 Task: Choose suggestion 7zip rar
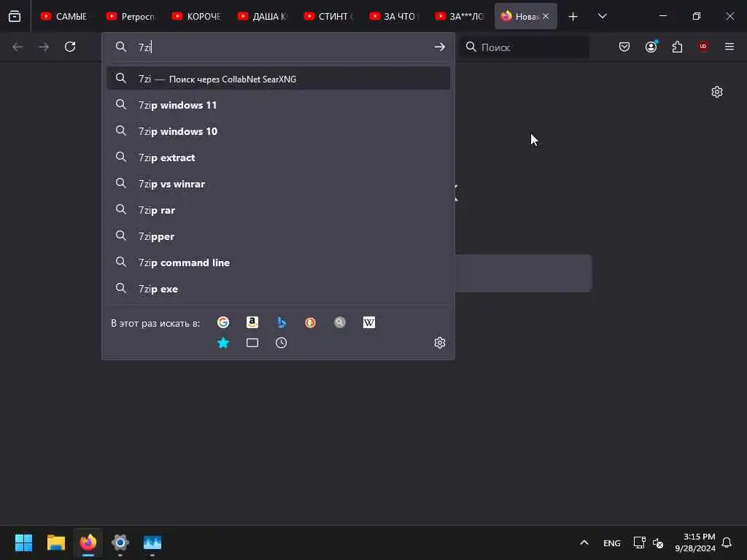pos(278,209)
